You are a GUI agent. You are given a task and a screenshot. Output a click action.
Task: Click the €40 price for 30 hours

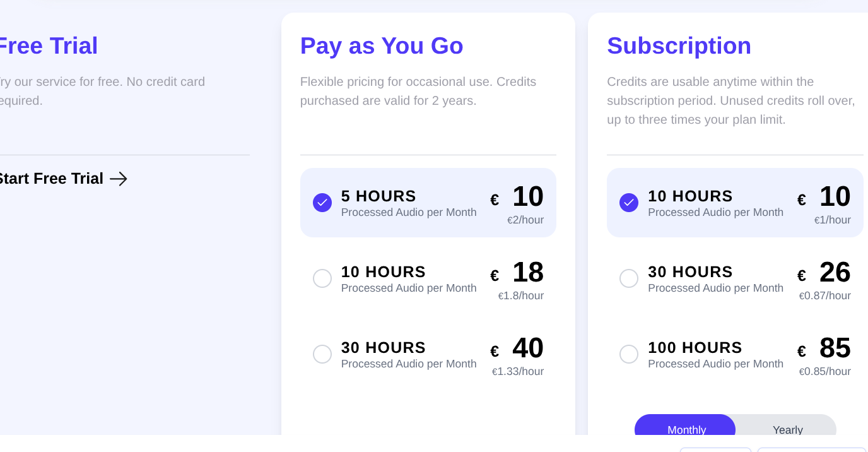coord(527,348)
